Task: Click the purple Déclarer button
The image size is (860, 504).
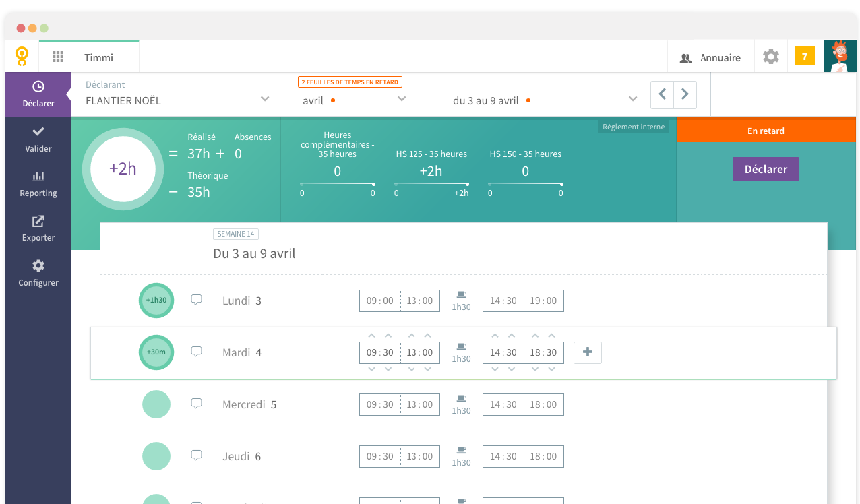Action: (766, 169)
